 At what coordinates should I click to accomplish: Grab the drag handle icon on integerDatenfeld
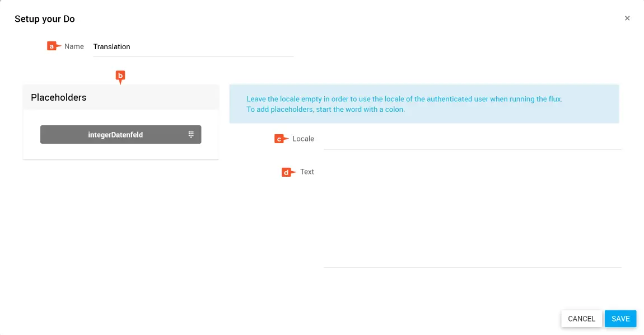[191, 135]
